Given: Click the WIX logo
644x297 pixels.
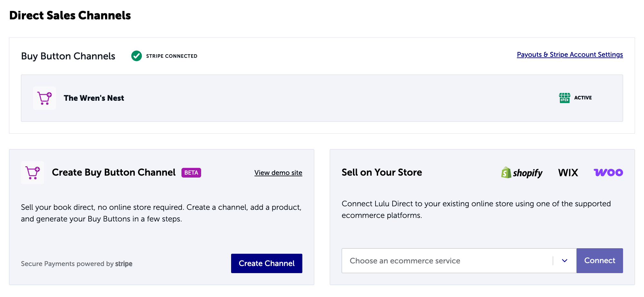Looking at the screenshot, I should [x=568, y=173].
